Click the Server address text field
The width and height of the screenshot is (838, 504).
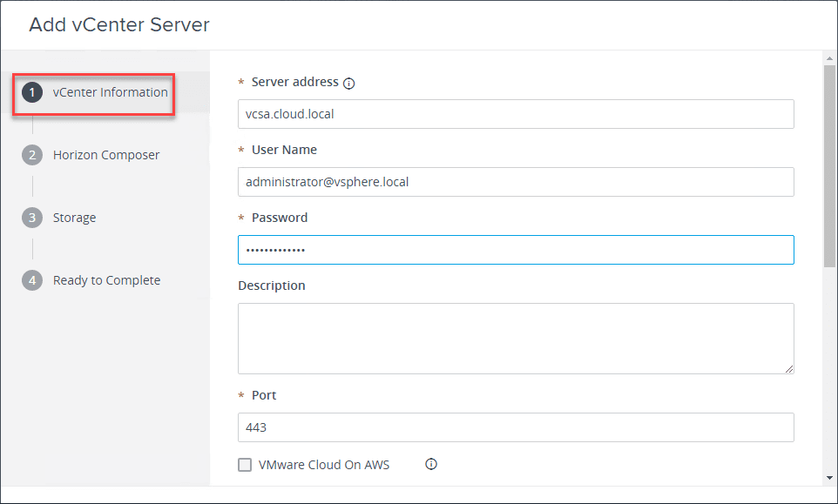pos(516,114)
